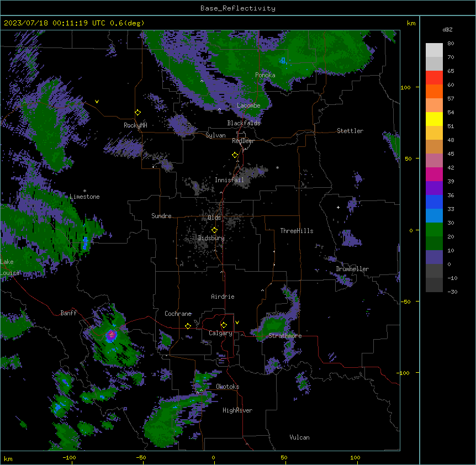476x465 pixels.
Task: Click the Calgary city label
Action: 221,333
